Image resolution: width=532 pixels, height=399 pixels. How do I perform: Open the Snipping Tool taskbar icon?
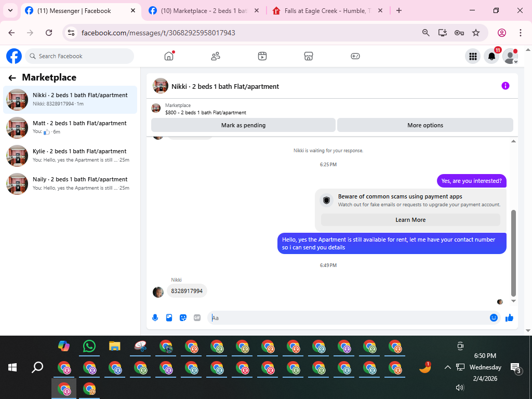click(140, 347)
